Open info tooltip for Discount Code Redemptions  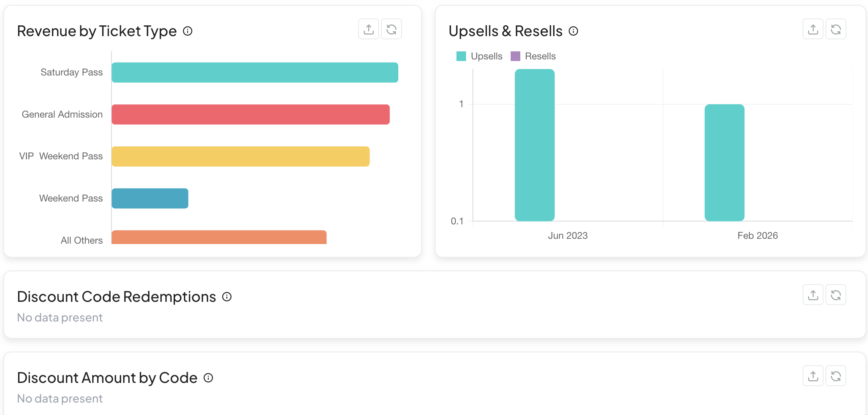point(227,297)
